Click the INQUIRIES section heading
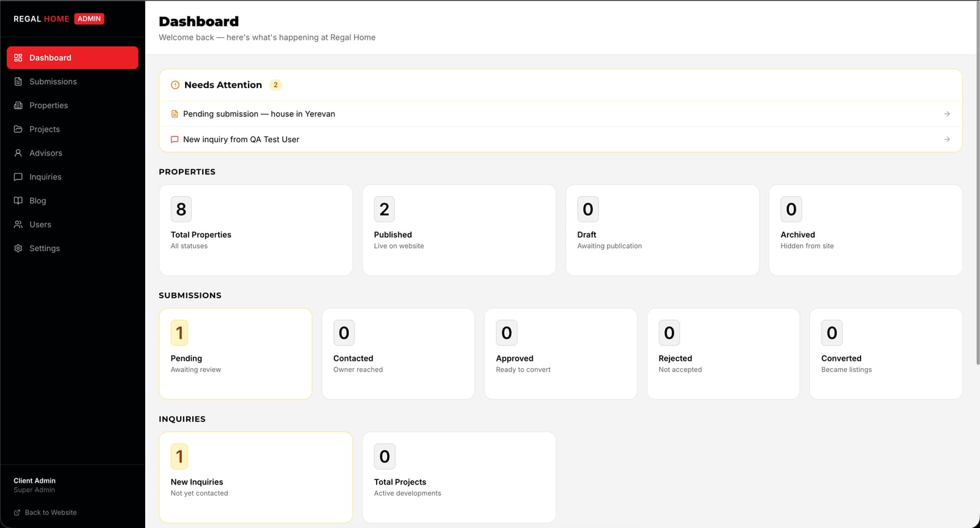The height and width of the screenshot is (528, 980). click(x=182, y=419)
